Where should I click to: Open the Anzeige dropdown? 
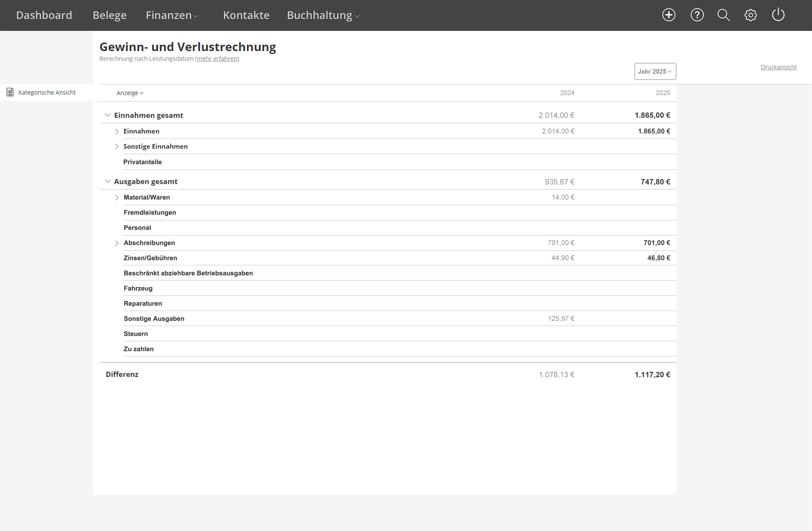click(130, 93)
